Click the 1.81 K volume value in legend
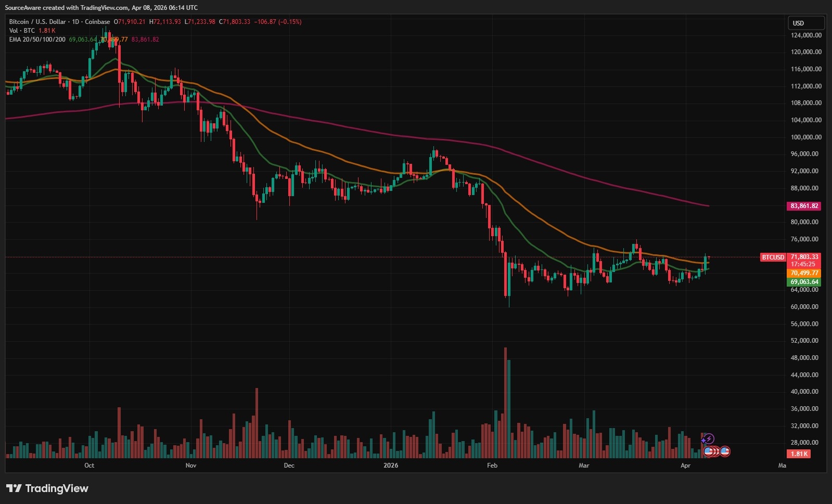 point(47,31)
